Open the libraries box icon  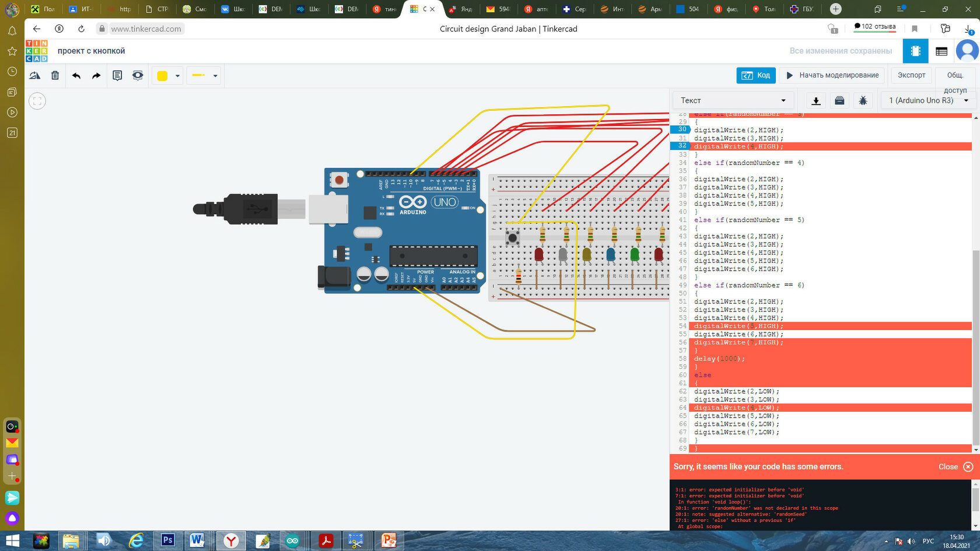point(839,101)
